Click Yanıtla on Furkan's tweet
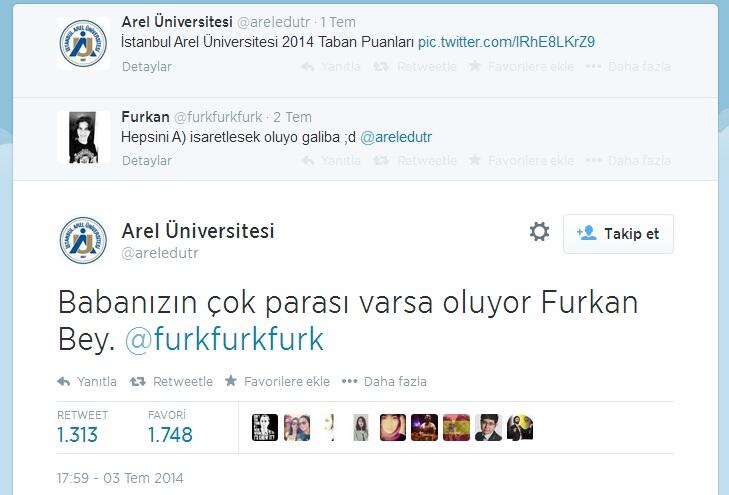The height and width of the screenshot is (495, 729). click(331, 161)
